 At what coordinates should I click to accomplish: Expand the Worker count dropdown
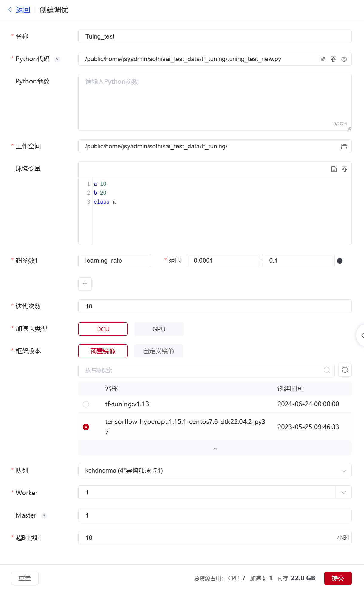point(344,492)
